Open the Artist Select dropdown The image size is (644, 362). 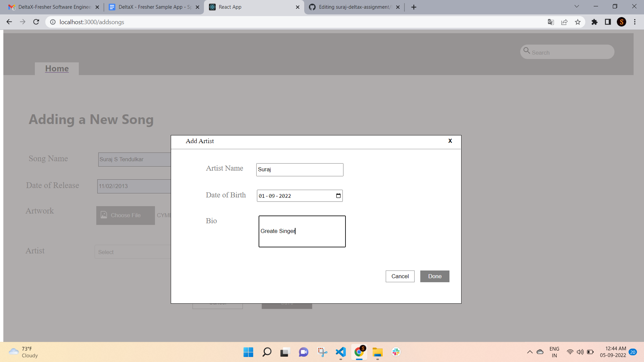point(134,252)
